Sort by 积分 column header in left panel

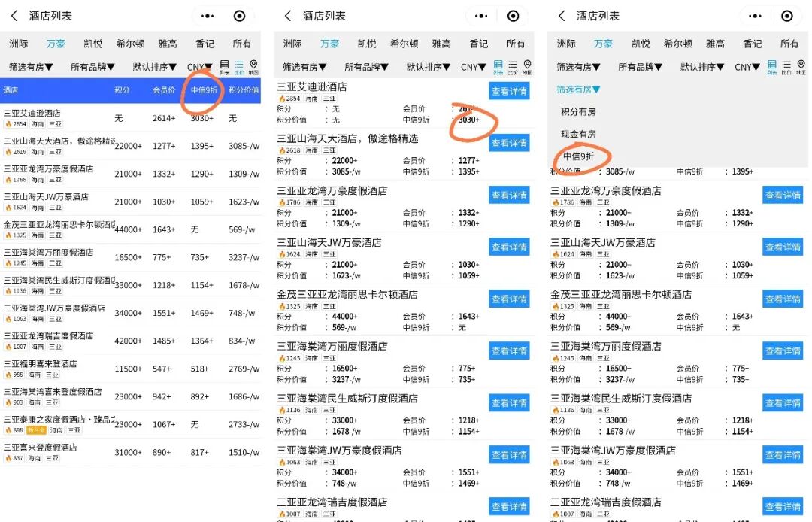coord(123,90)
